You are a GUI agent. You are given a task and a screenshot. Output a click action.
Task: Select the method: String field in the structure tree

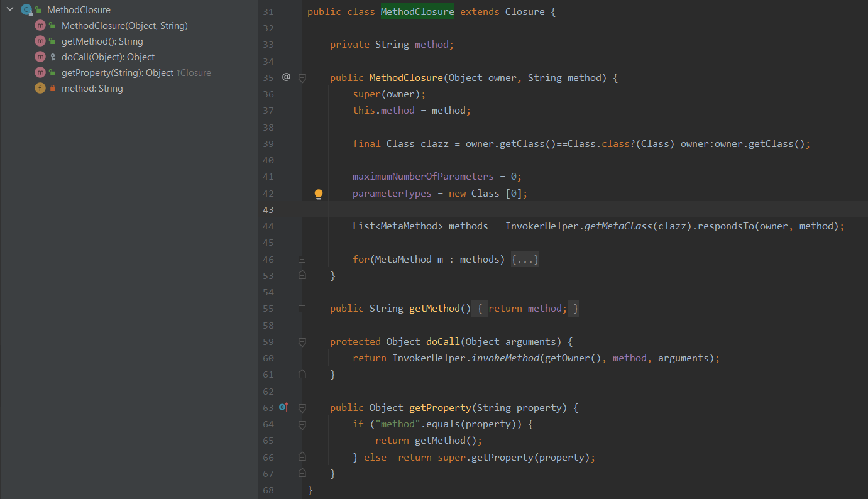pos(92,89)
